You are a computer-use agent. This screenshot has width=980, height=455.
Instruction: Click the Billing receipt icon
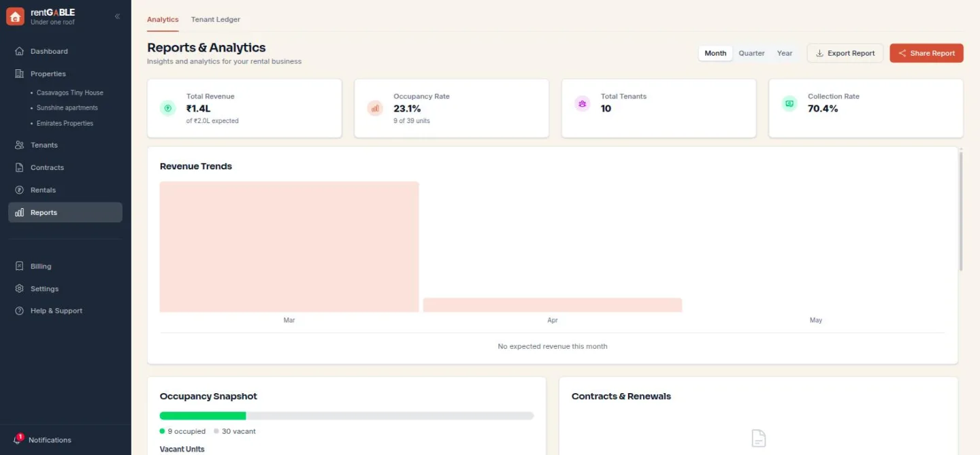tap(19, 266)
